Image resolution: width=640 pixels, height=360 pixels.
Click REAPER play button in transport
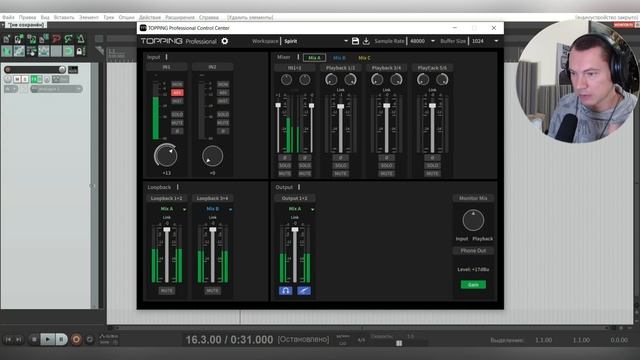coord(48,339)
